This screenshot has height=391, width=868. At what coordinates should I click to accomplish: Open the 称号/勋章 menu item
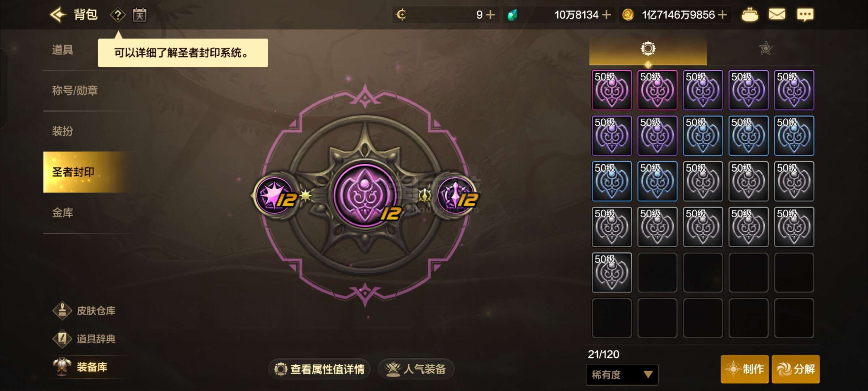pyautogui.click(x=75, y=91)
